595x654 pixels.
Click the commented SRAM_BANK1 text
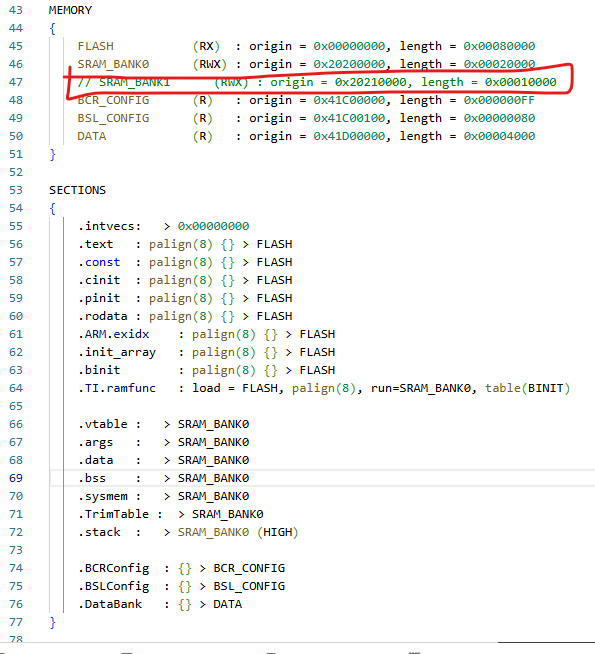click(134, 82)
